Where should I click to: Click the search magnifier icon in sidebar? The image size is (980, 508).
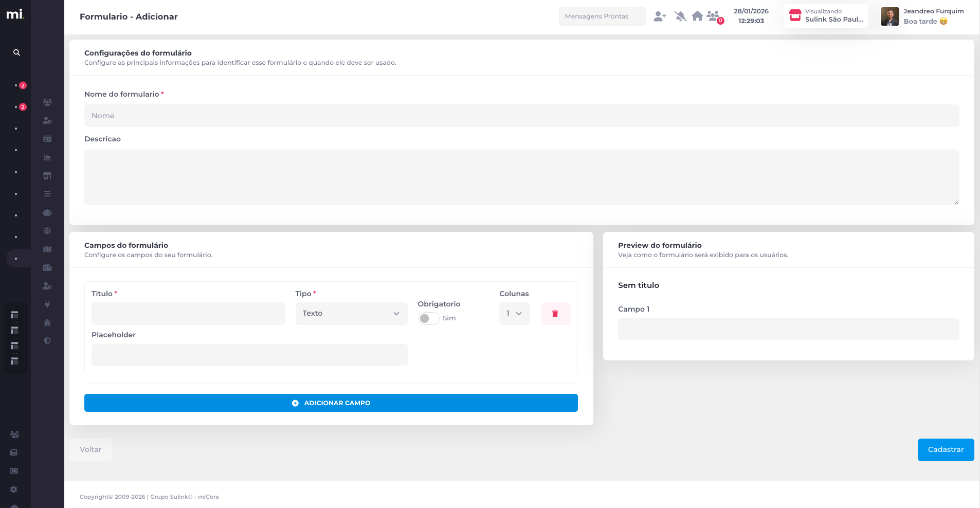pyautogui.click(x=16, y=52)
